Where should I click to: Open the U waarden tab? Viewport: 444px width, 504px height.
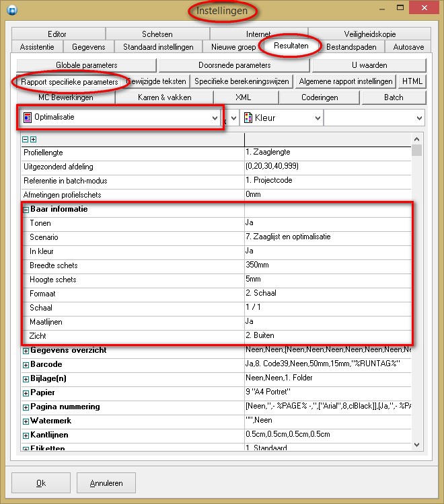tap(369, 65)
